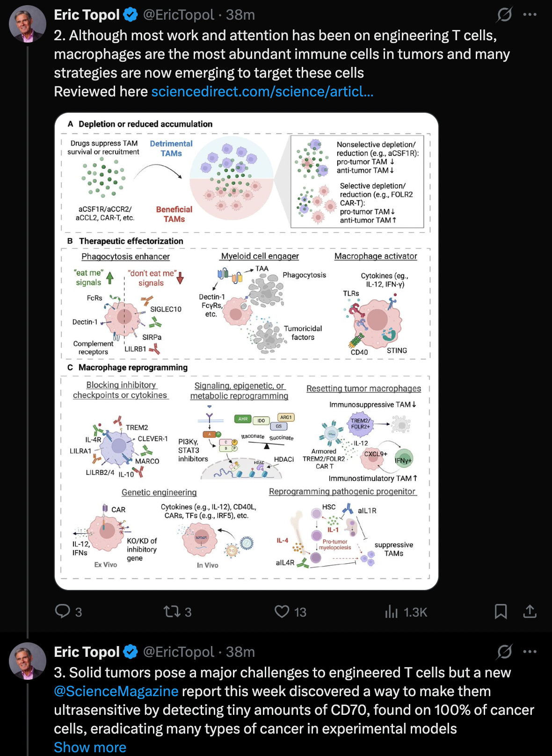Click @EricTopol handle on second tweet
Screen dimensions: 552x756
tap(178, 652)
